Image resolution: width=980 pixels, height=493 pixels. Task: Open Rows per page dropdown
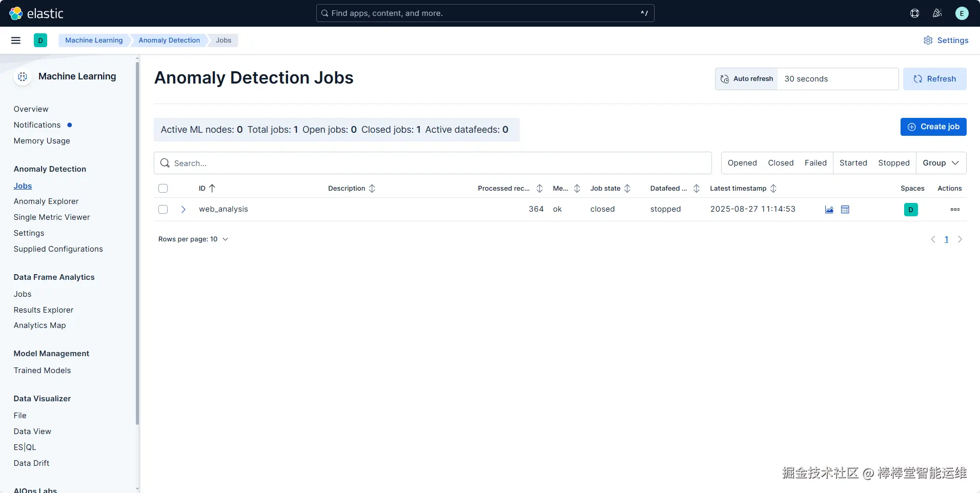pyautogui.click(x=193, y=239)
